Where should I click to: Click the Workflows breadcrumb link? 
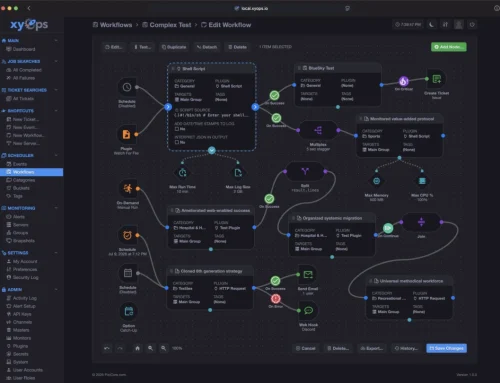point(112,25)
